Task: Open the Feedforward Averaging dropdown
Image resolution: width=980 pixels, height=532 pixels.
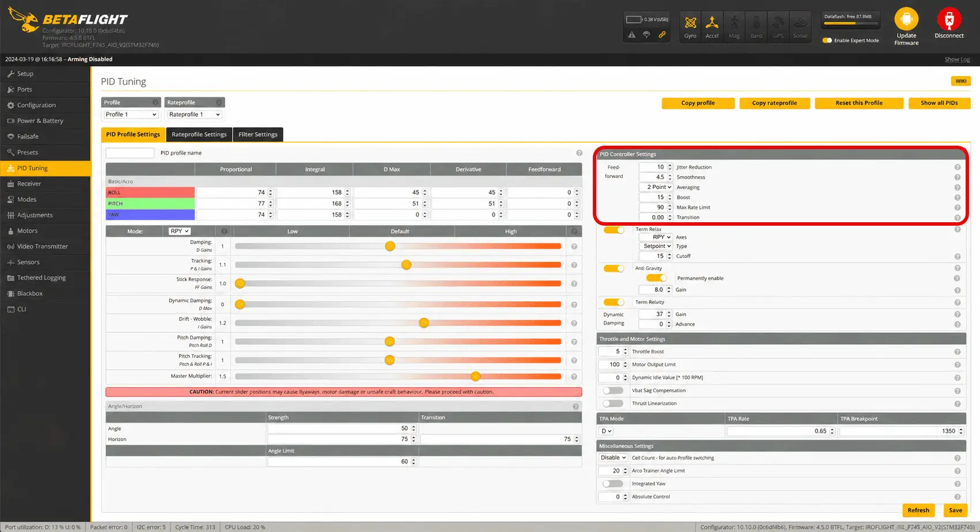Action: tap(656, 187)
